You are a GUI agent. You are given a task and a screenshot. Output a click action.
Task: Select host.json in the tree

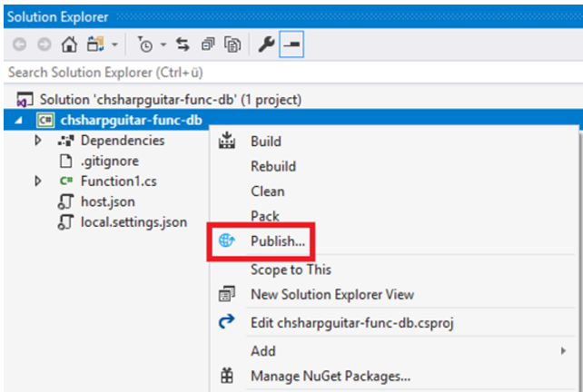[108, 201]
